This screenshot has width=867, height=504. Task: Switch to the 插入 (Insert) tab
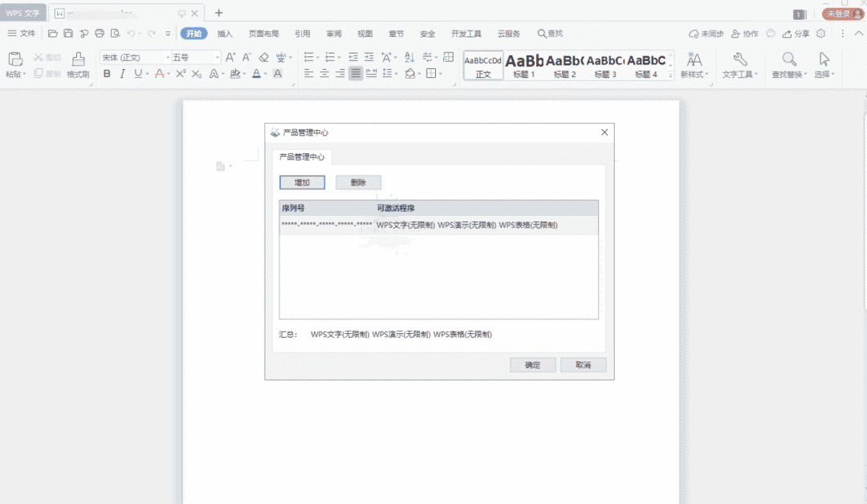coord(225,34)
